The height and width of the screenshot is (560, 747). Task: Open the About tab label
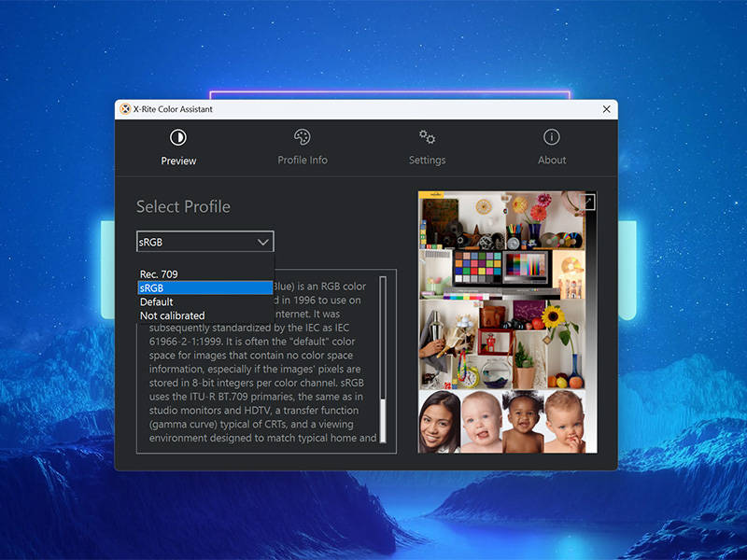[552, 160]
